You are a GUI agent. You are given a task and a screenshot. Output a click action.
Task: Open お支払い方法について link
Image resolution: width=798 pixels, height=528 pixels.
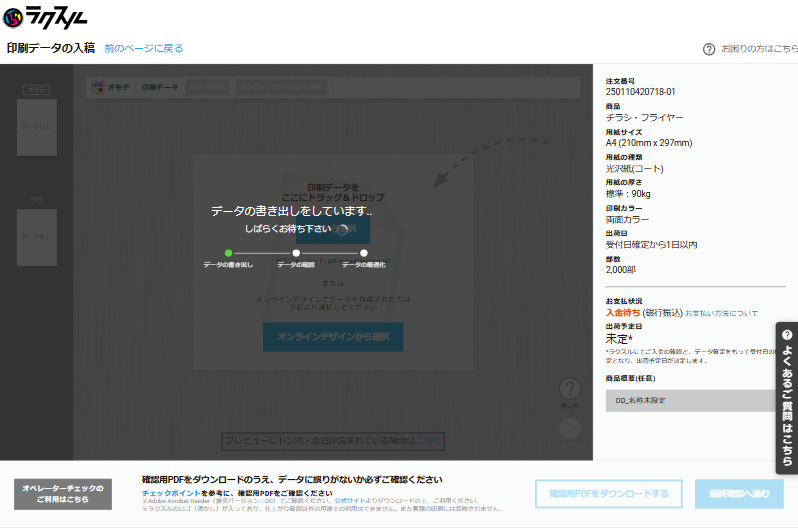(x=721, y=313)
